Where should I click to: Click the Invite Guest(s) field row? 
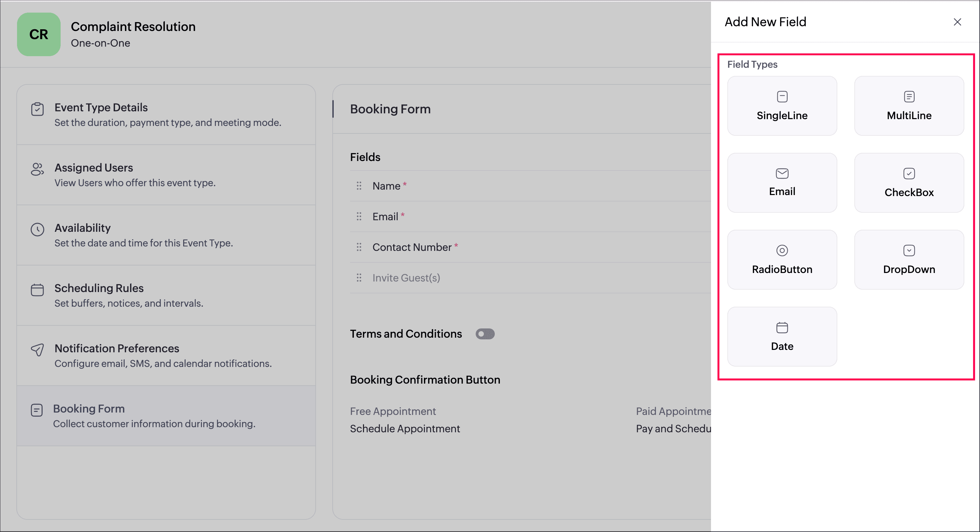(x=530, y=278)
